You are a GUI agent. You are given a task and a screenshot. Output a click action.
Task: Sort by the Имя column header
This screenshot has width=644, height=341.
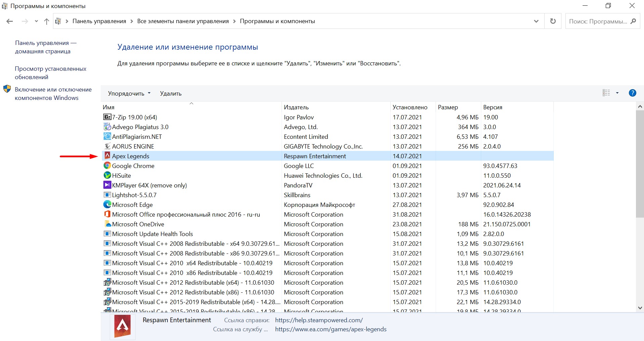pyautogui.click(x=191, y=107)
